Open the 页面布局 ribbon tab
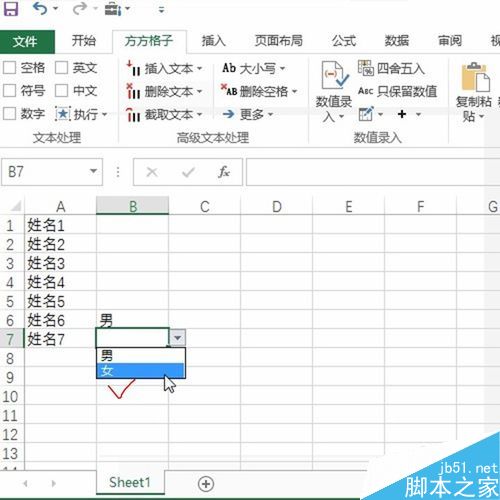Viewport: 500px width, 500px height. 279,41
